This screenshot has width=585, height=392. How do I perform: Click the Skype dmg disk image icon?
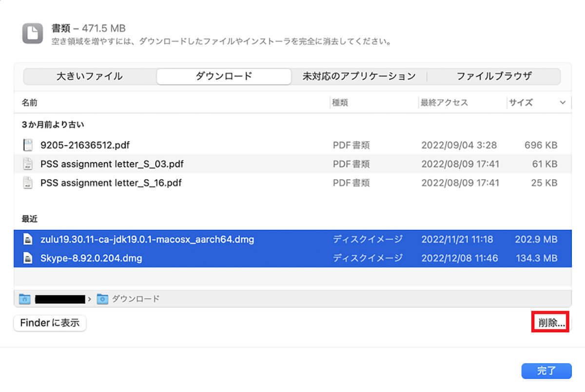29,258
